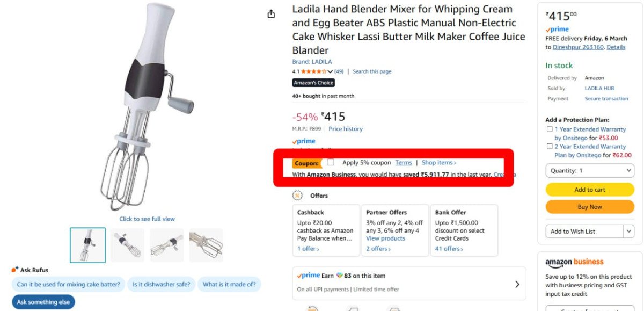
Task: Open the prime Earn 83 chevron
Action: pyautogui.click(x=517, y=284)
